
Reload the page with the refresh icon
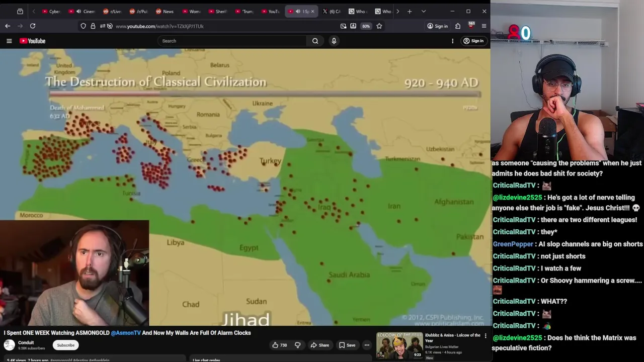tap(33, 26)
